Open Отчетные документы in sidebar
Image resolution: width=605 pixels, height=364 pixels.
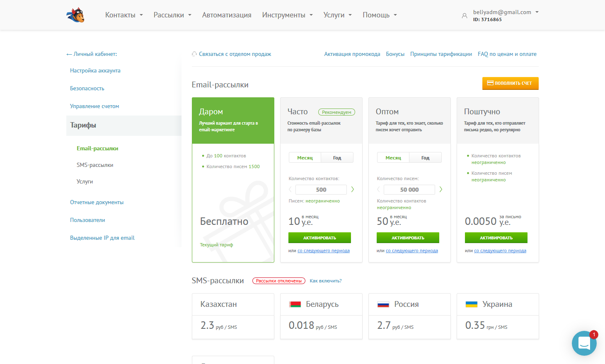[x=97, y=202]
